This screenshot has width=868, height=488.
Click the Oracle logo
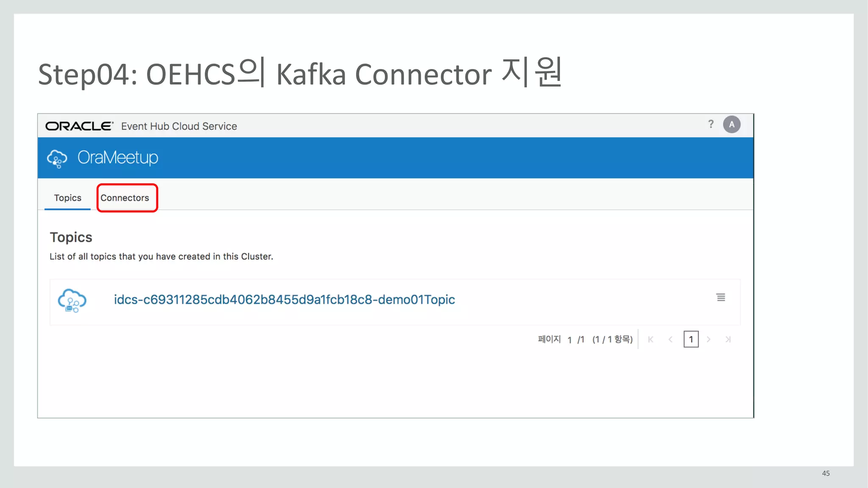[x=79, y=126]
